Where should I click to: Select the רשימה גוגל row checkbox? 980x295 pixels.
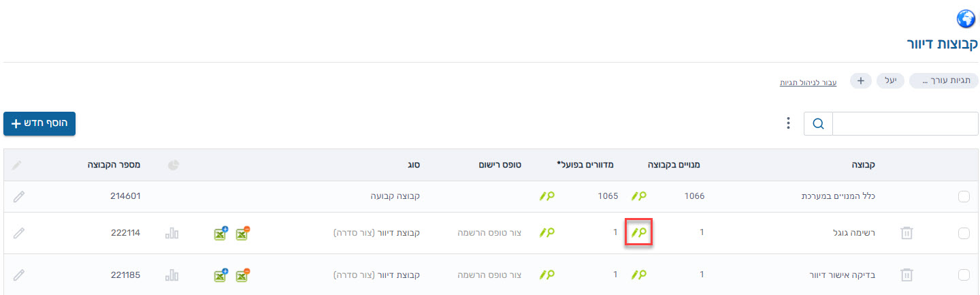964,233
